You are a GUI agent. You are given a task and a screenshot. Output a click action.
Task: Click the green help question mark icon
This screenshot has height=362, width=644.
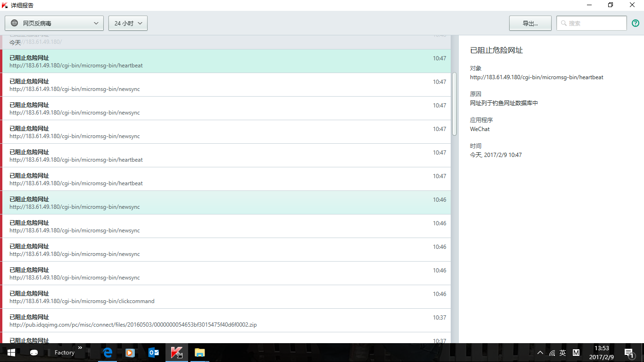636,23
